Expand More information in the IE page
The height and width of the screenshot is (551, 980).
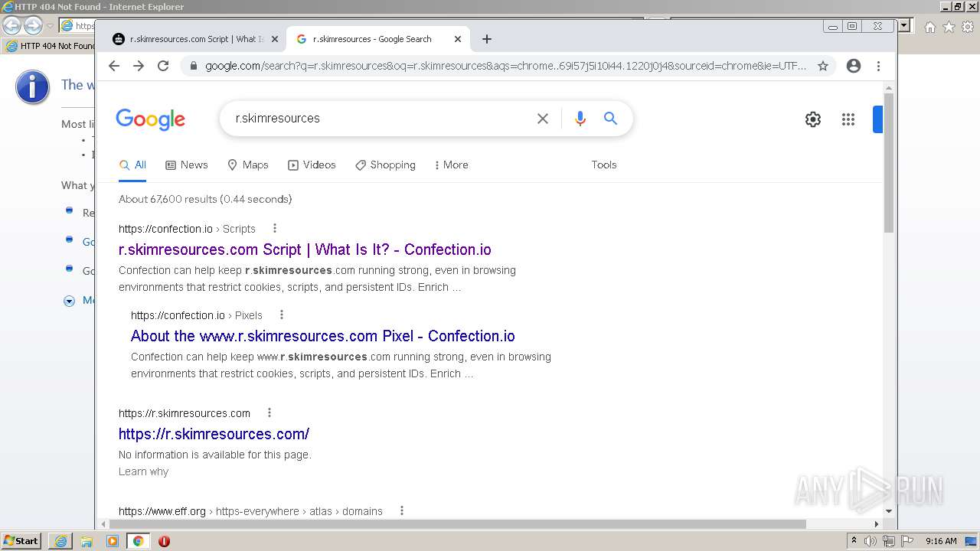69,301
